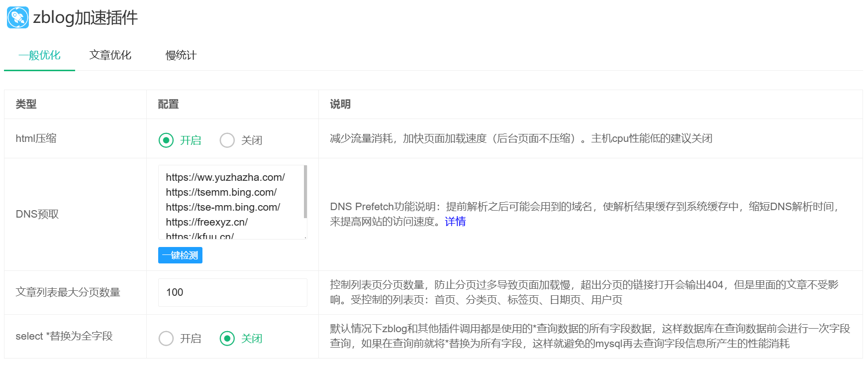The height and width of the screenshot is (368, 868).
Task: Click the 配置 column header
Action: [168, 104]
